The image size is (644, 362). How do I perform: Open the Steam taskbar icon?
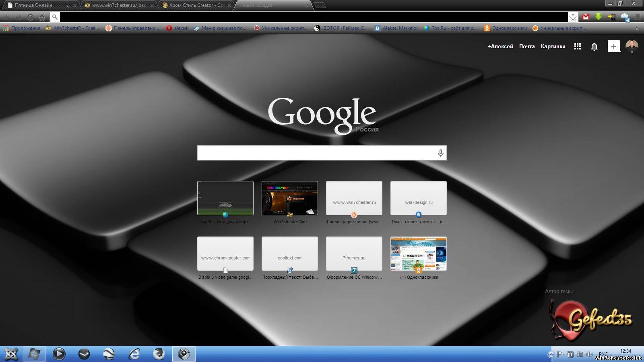(84, 354)
